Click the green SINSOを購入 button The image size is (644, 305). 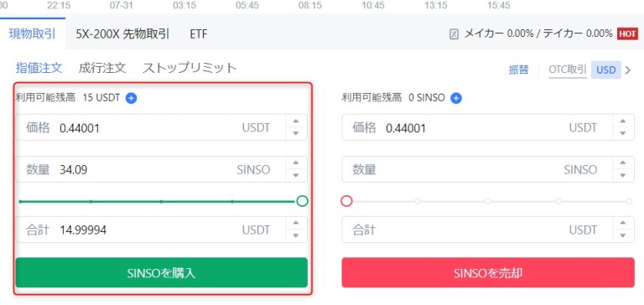[x=161, y=272]
